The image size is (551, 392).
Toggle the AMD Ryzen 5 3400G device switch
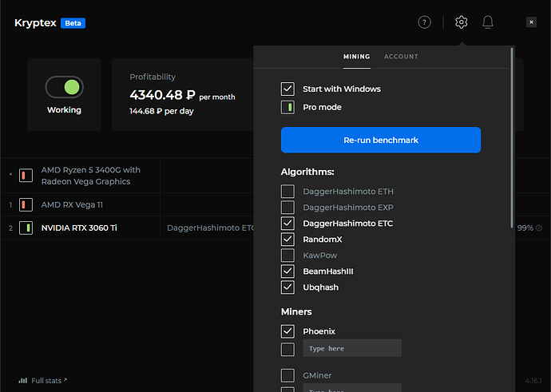coord(26,176)
